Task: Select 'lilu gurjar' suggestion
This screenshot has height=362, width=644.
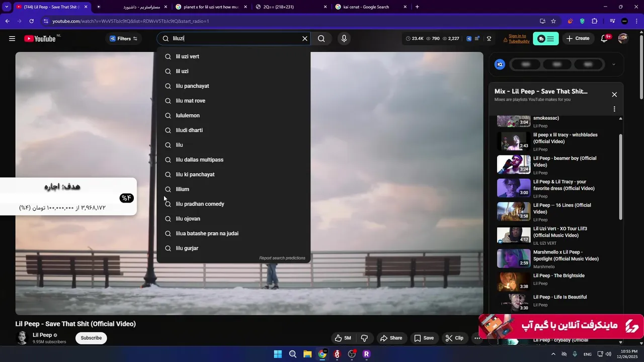Action: tap(233, 248)
